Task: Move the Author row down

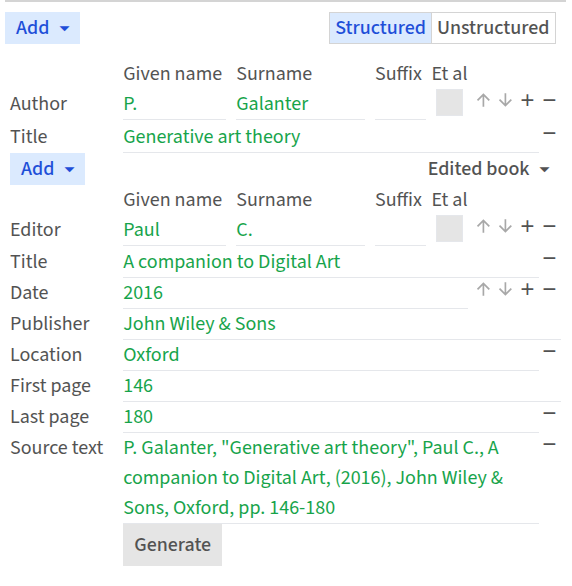Action: 505,101
